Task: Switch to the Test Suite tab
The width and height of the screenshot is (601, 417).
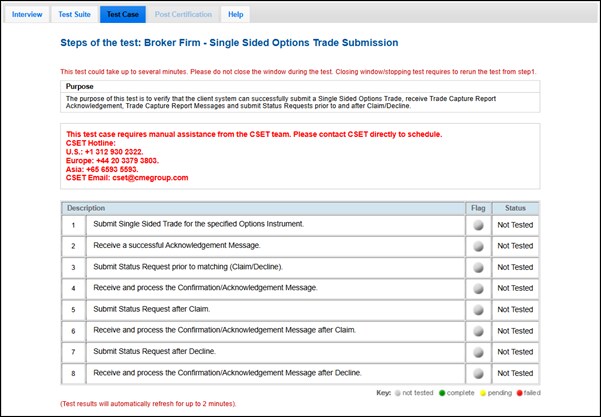Action: [x=76, y=15]
